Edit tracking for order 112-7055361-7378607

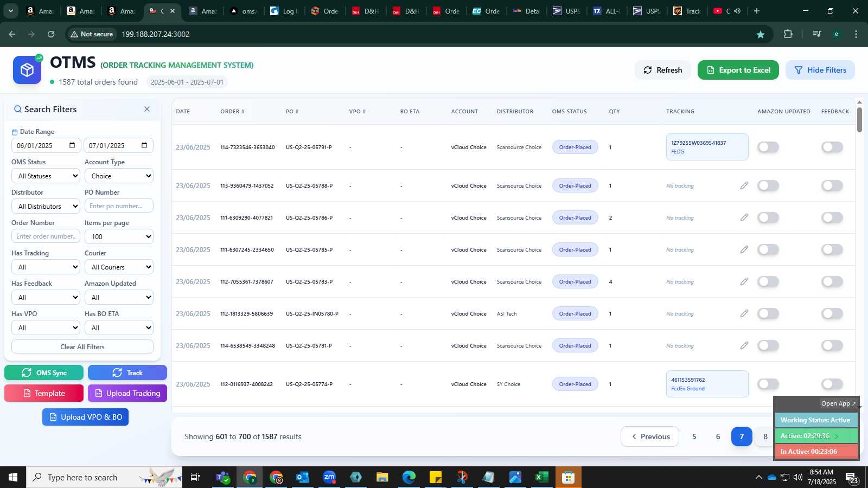click(744, 281)
